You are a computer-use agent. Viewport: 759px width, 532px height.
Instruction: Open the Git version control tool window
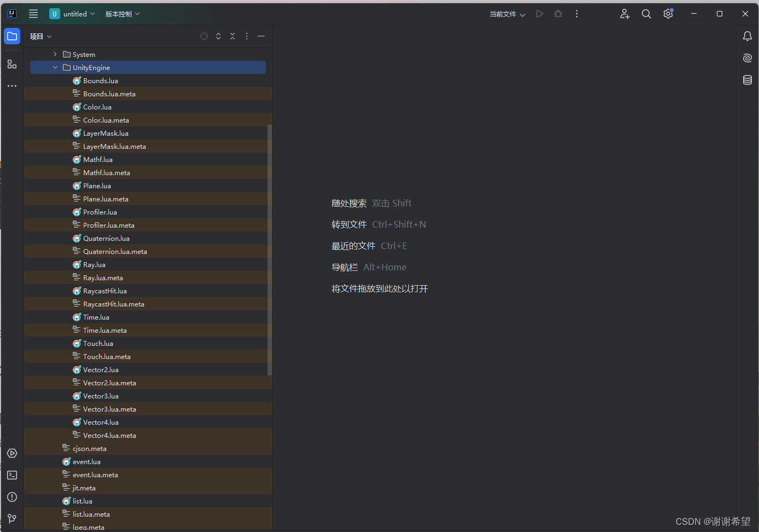point(11,519)
